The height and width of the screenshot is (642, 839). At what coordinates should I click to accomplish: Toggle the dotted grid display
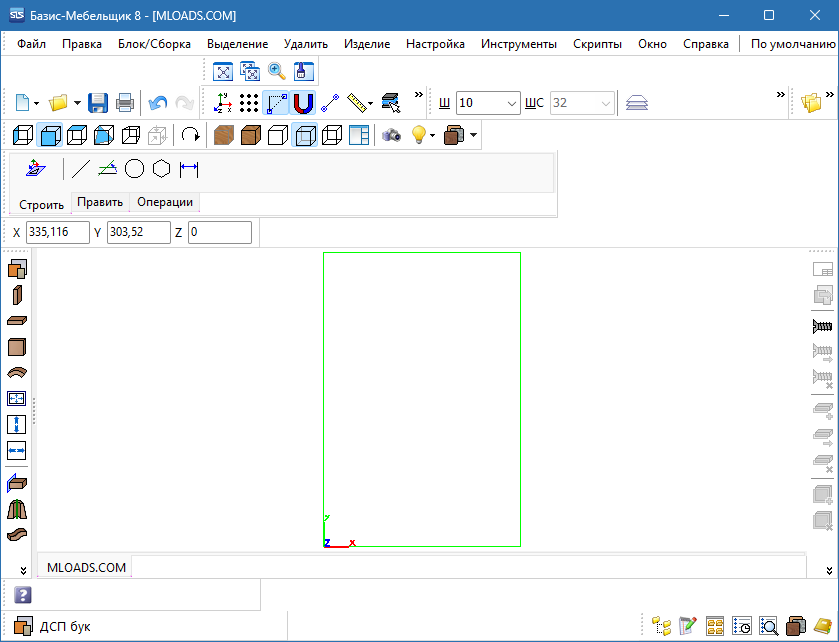249,103
